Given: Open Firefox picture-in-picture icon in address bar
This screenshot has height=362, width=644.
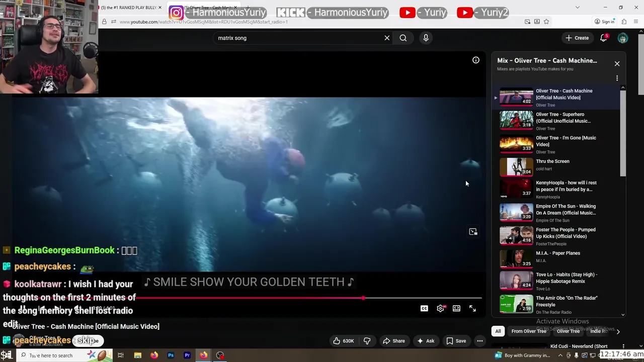Looking at the screenshot, I should point(527,22).
